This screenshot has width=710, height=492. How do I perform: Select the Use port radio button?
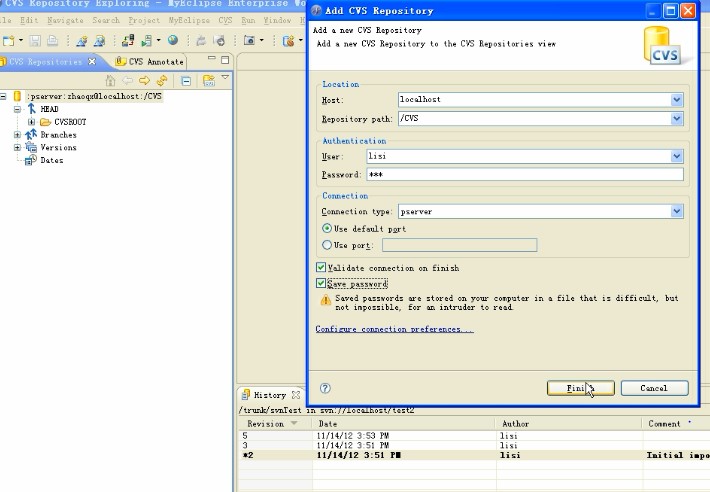(326, 245)
